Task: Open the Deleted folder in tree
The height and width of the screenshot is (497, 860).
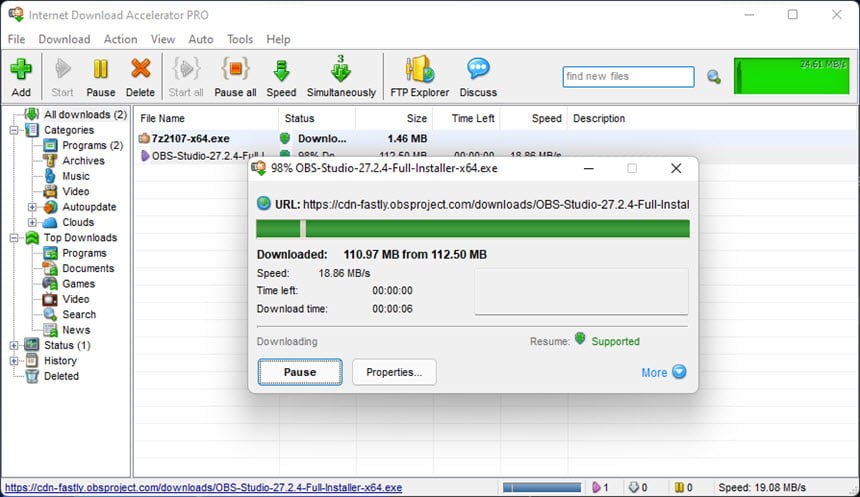Action: pyautogui.click(x=61, y=376)
